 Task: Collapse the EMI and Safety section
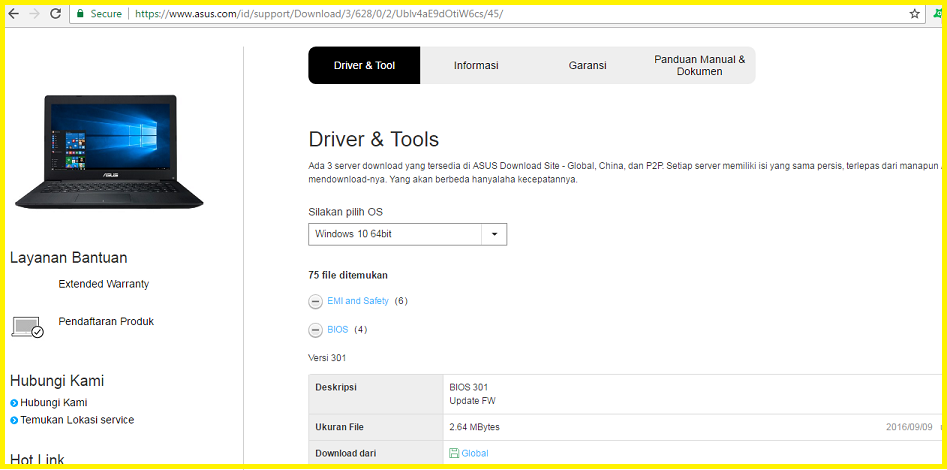point(315,301)
